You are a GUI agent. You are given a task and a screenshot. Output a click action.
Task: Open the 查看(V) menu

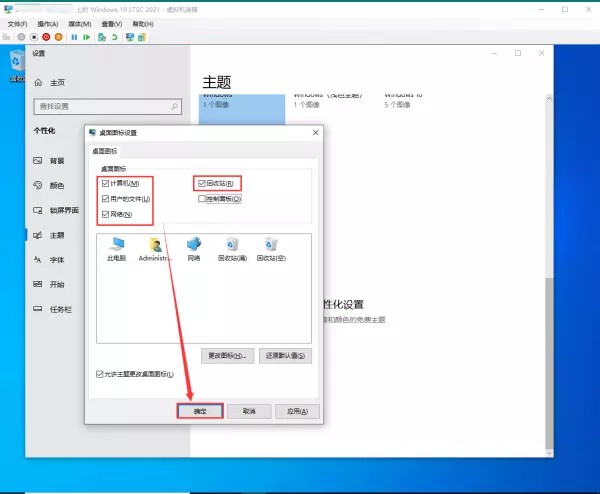click(112, 24)
